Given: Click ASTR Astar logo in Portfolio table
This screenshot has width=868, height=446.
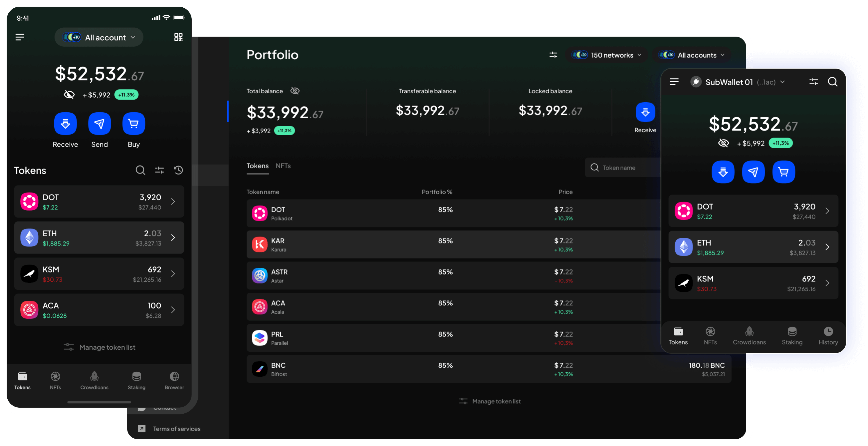Looking at the screenshot, I should [260, 276].
